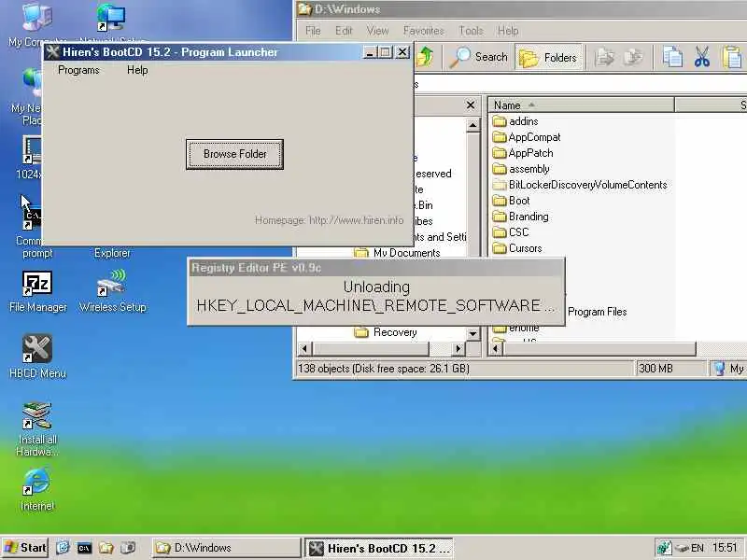
Task: Select the AppCompat folder
Action: pyautogui.click(x=527, y=137)
